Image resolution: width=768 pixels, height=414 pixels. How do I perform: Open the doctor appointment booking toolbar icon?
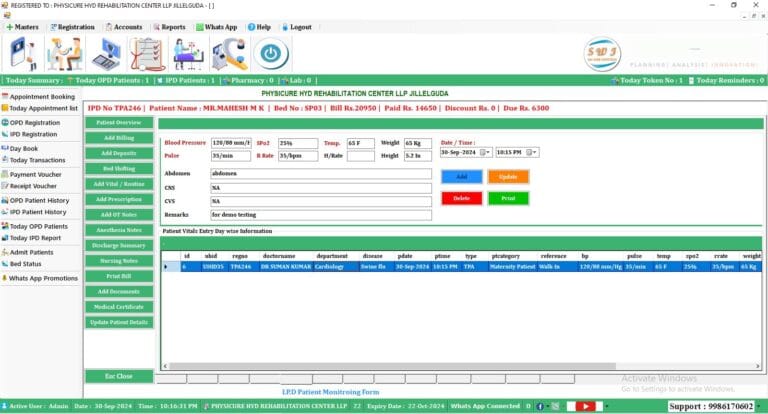click(x=23, y=54)
